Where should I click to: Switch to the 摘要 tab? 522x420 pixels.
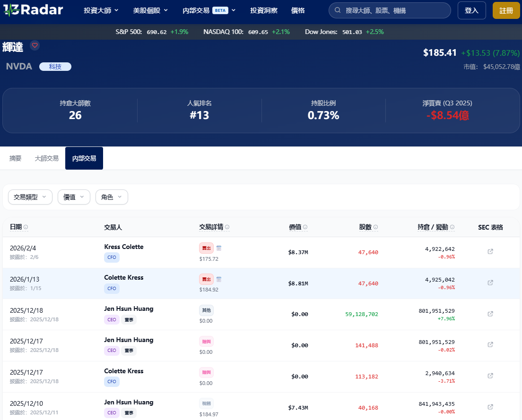point(15,158)
